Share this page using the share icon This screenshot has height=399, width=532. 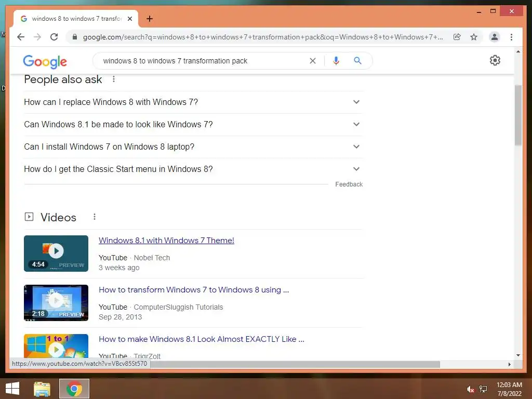(x=457, y=37)
